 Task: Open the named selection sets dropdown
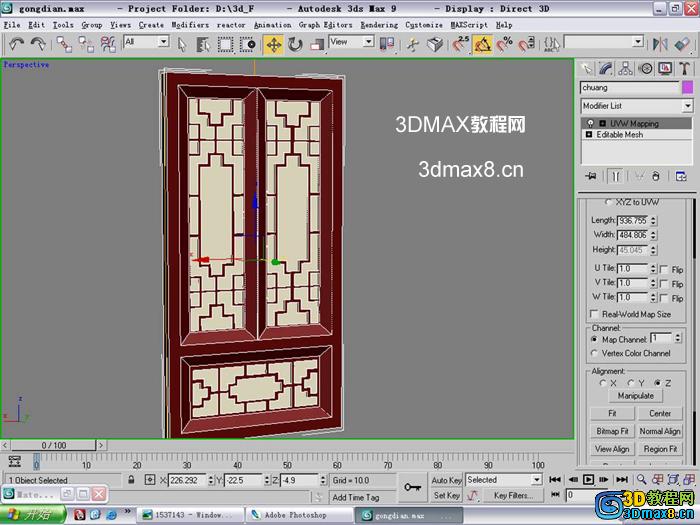click(x=638, y=42)
